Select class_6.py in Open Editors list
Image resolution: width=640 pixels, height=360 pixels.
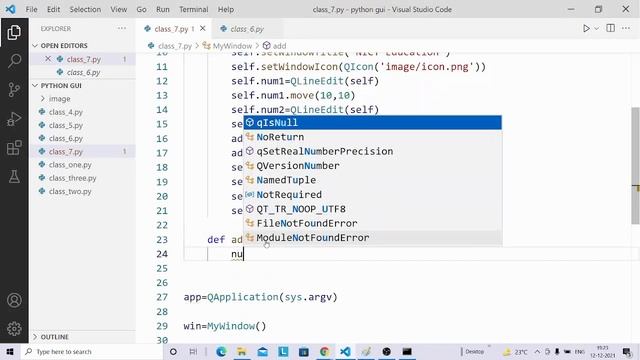click(x=83, y=72)
